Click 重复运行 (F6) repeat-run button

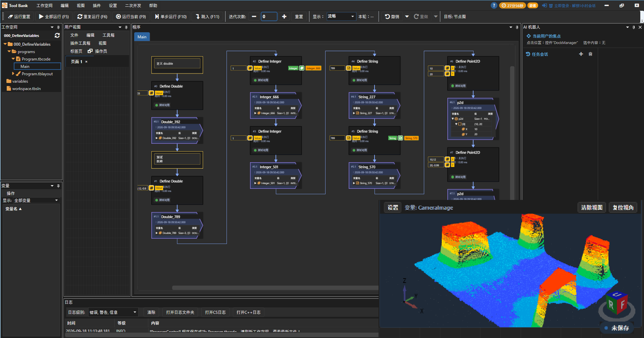click(92, 16)
